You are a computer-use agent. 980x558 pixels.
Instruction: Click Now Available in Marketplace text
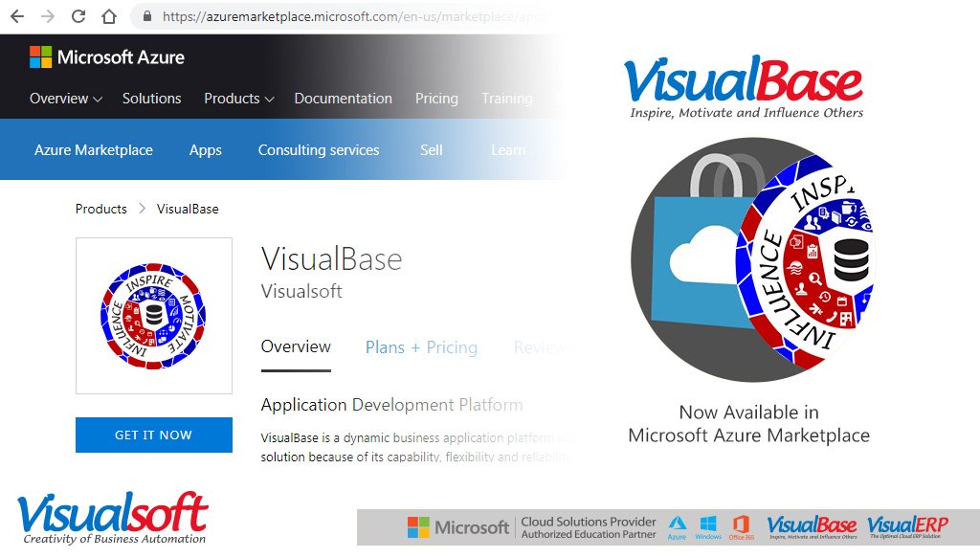[x=748, y=424]
